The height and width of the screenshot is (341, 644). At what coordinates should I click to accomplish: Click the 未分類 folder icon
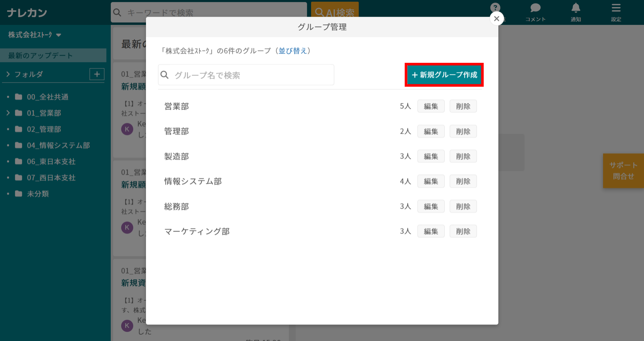point(18,194)
